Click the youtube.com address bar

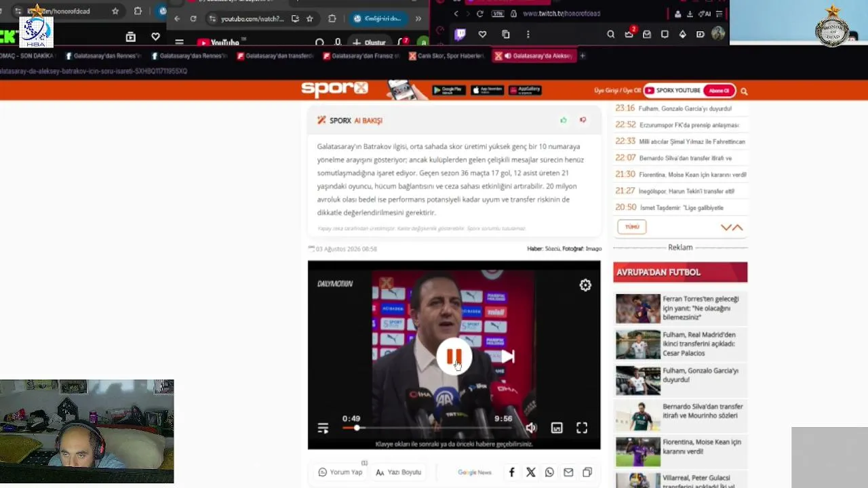252,19
